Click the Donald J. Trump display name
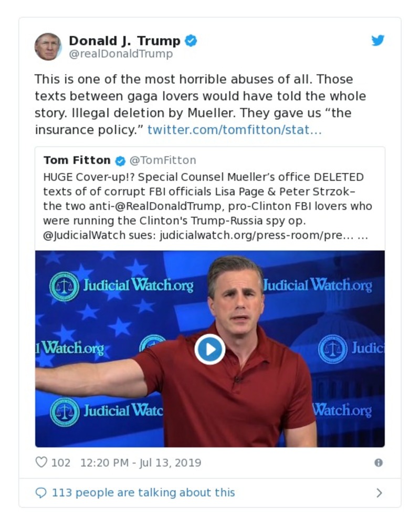420x527 pixels. 124,40
